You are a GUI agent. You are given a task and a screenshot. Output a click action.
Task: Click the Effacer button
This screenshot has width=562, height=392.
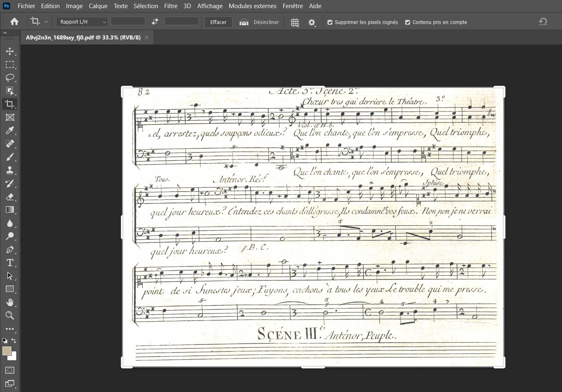point(218,22)
